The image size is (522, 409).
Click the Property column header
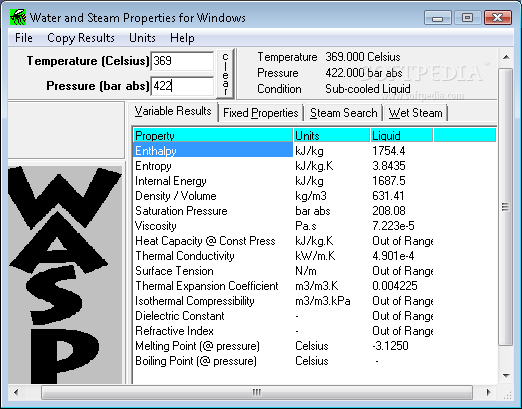(213, 136)
